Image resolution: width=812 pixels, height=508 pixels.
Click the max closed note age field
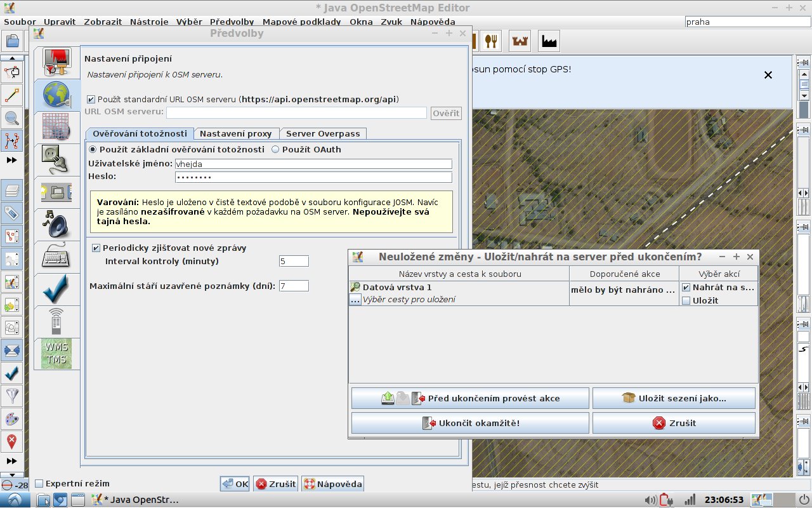coord(294,286)
